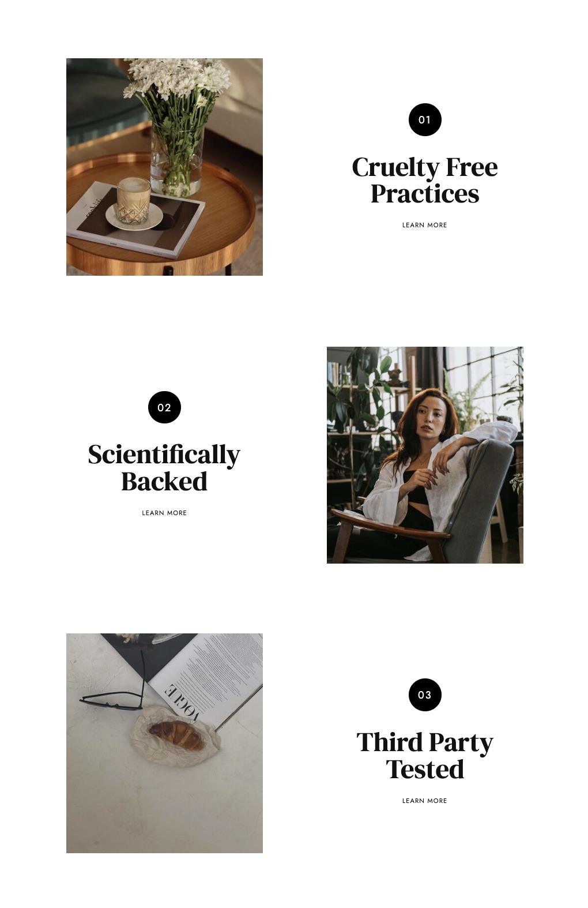Click the 03 number badge
Viewport: 588px width, 908px height.
(425, 695)
